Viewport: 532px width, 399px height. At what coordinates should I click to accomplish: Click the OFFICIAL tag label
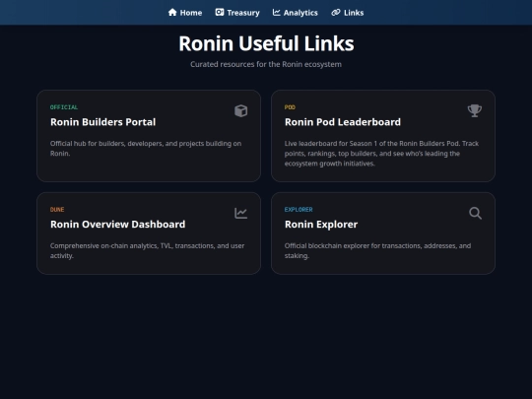pos(64,107)
